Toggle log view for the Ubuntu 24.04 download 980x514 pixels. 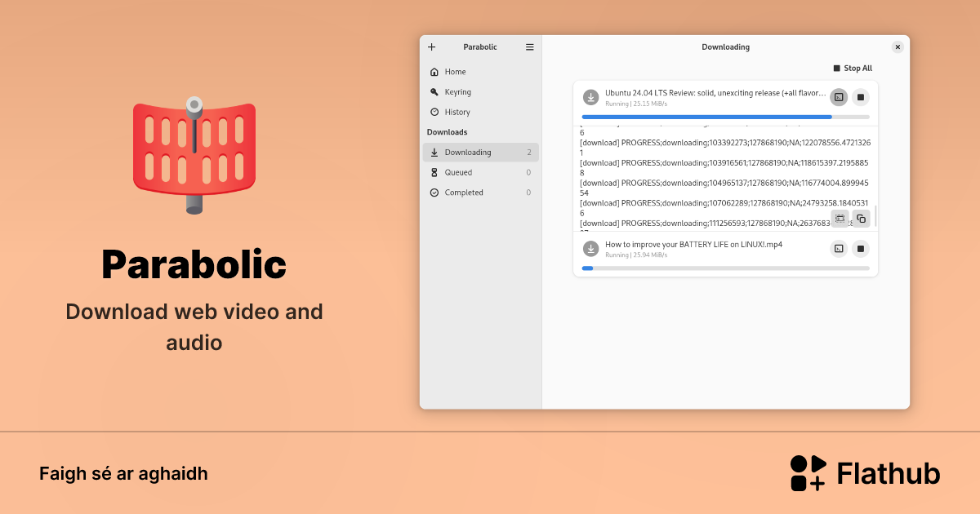tap(839, 97)
